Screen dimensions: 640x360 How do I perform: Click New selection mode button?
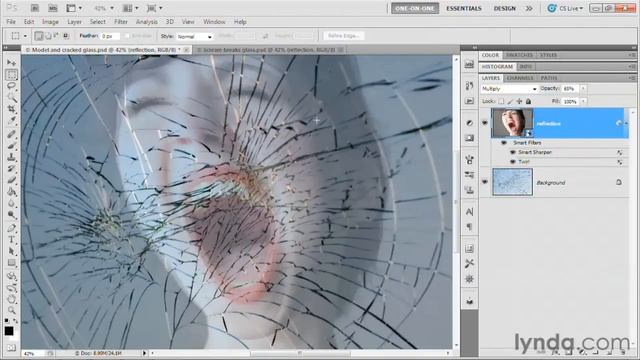[x=39, y=36]
